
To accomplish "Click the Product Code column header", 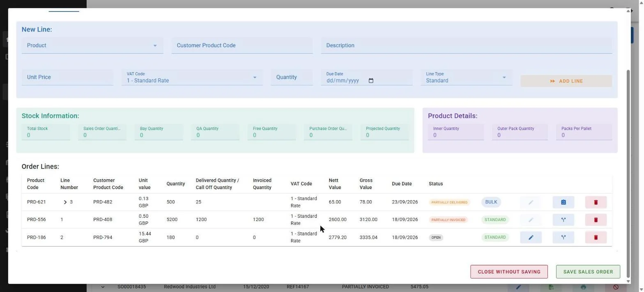I will [36, 184].
